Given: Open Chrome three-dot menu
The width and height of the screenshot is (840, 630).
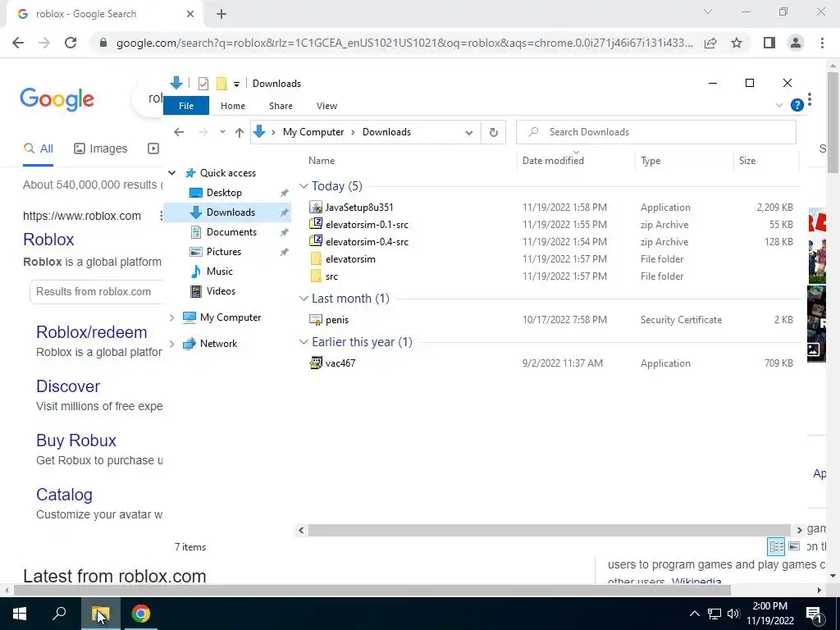Looking at the screenshot, I should click(x=822, y=43).
